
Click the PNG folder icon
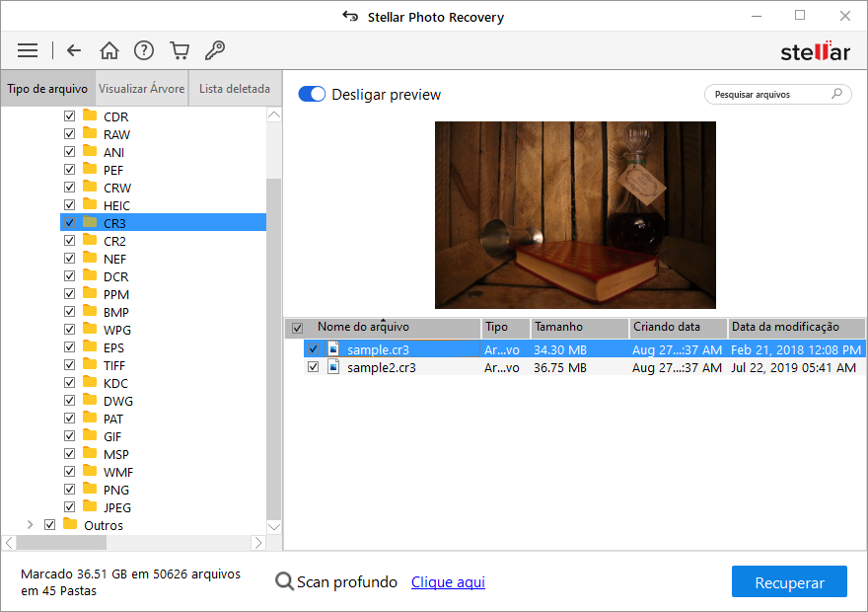click(x=90, y=489)
